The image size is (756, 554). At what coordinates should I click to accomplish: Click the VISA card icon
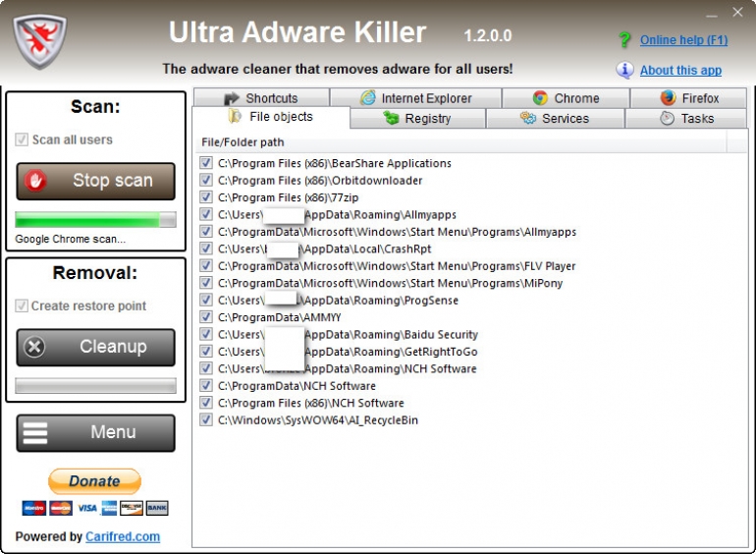click(87, 508)
